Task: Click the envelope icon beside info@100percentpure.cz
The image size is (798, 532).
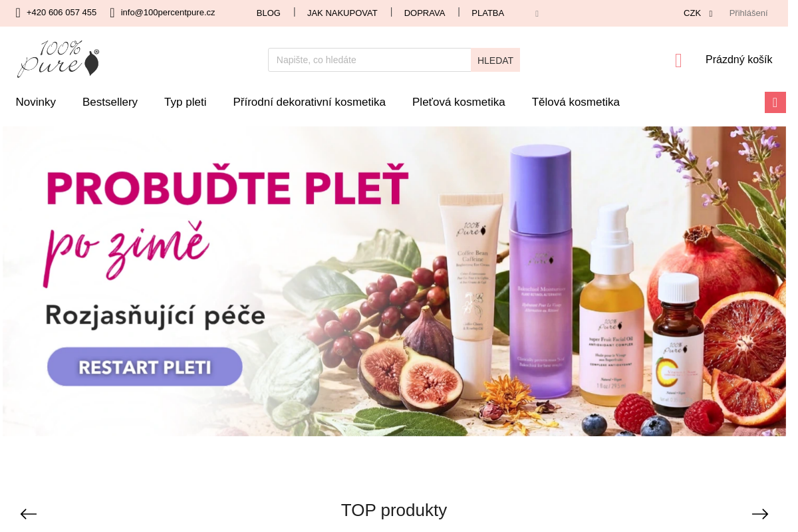Action: tap(112, 13)
